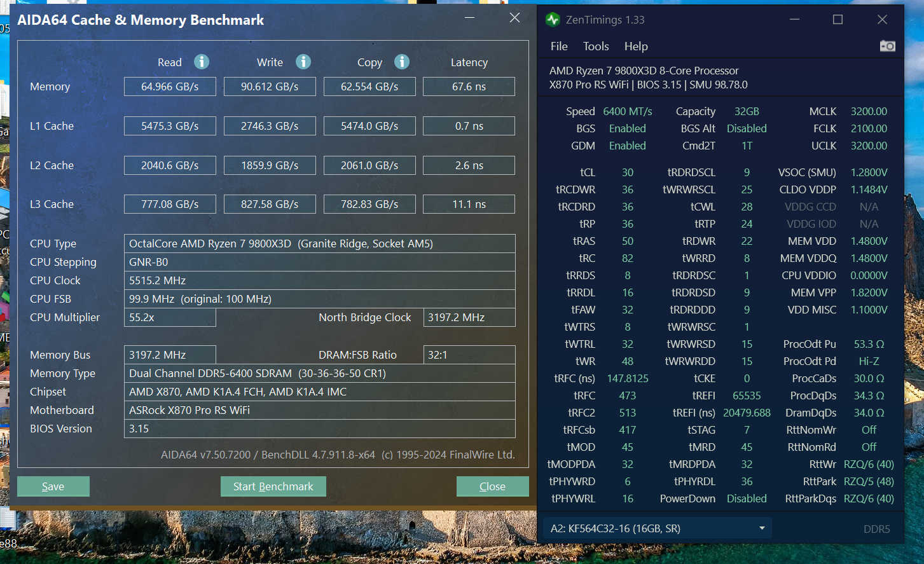Click the Motherboard field ASRock X870 Pro RS WiFi
The image size is (924, 564).
[x=320, y=410]
